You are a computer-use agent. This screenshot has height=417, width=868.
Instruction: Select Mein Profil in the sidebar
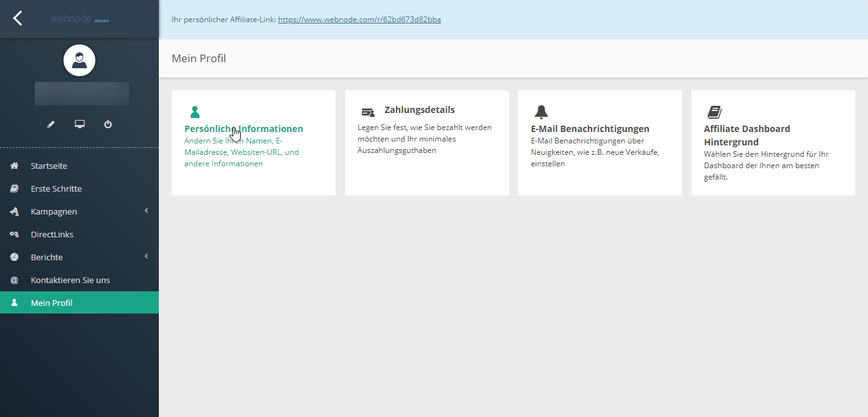[51, 303]
